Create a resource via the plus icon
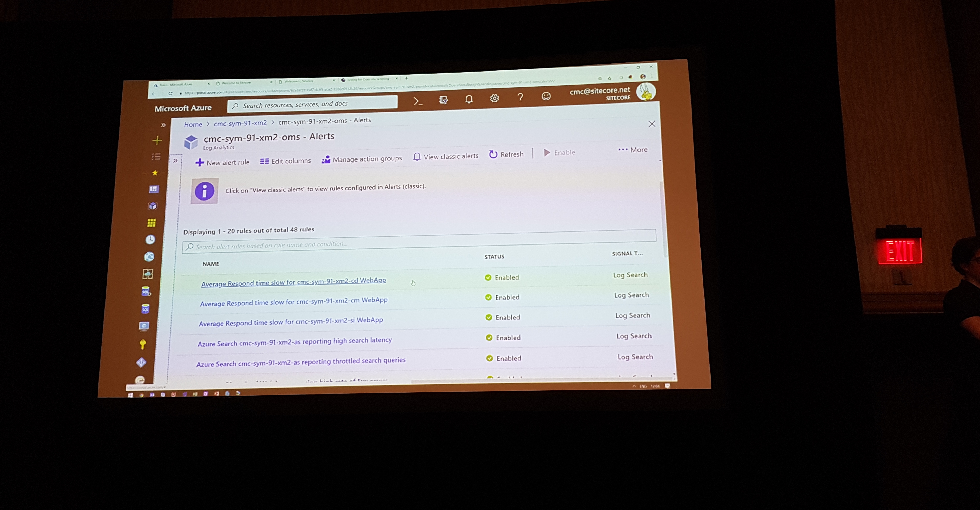This screenshot has height=510, width=980. [157, 140]
